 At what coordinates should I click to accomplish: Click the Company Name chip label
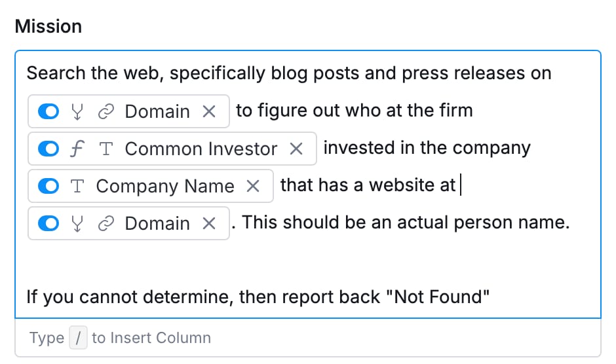[165, 186]
